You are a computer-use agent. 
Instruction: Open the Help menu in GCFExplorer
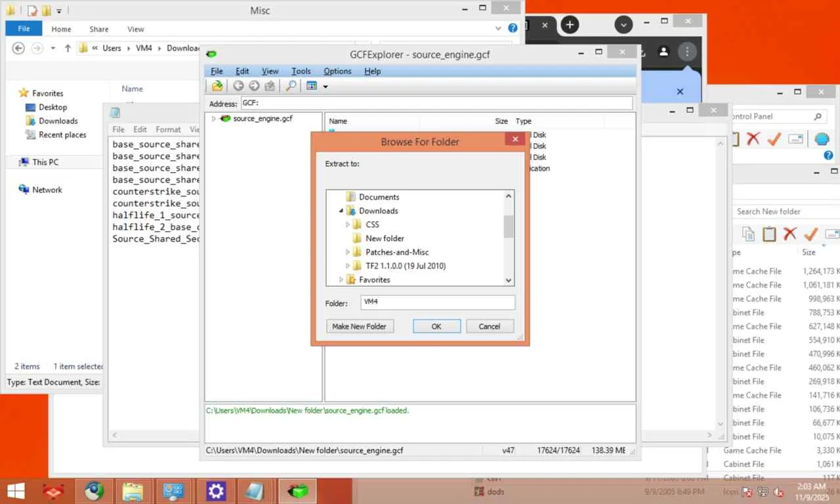[x=372, y=71]
